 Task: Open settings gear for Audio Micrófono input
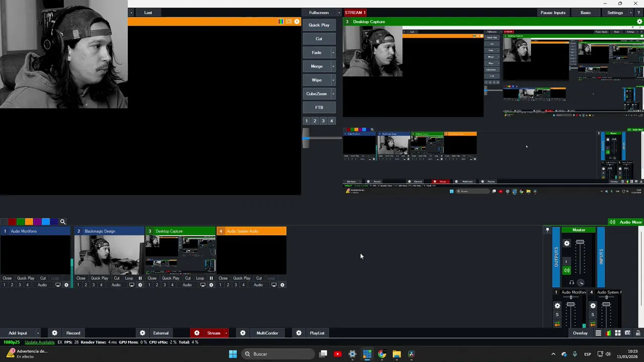[x=66, y=285]
